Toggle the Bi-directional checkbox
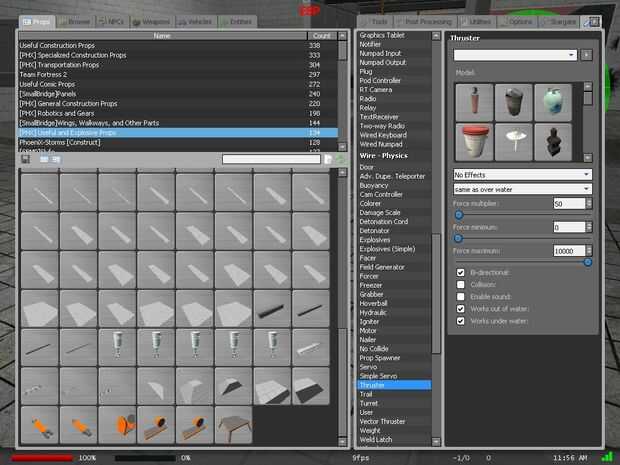This screenshot has width=620, height=465. [x=459, y=272]
